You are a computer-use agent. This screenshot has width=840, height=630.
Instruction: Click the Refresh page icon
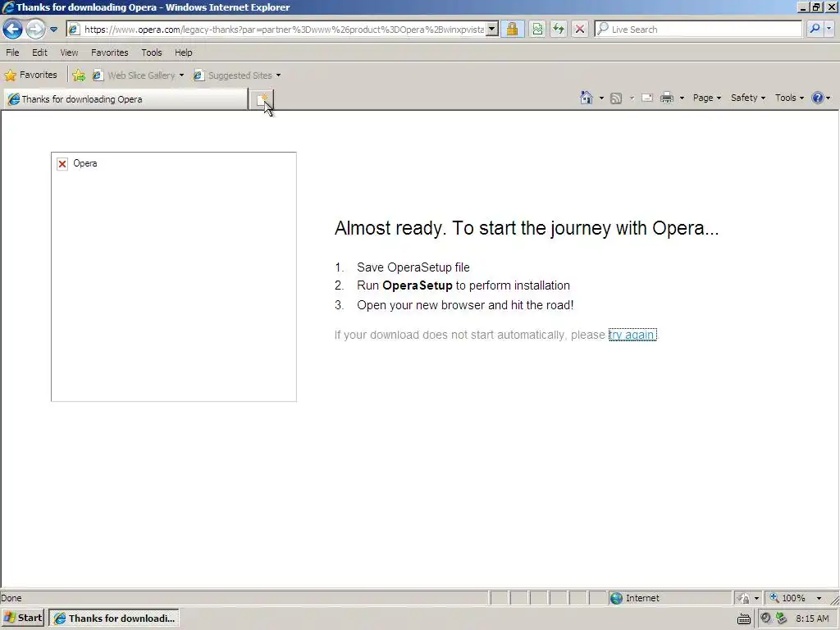point(558,30)
